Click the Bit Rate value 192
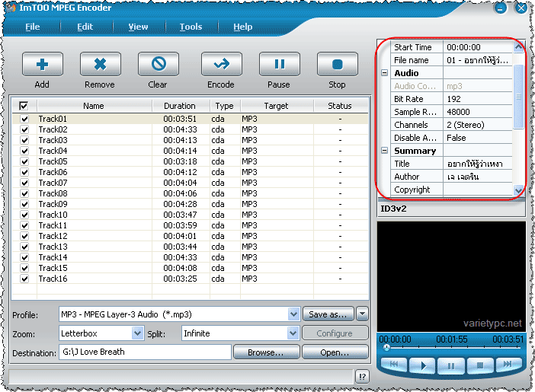 478,99
